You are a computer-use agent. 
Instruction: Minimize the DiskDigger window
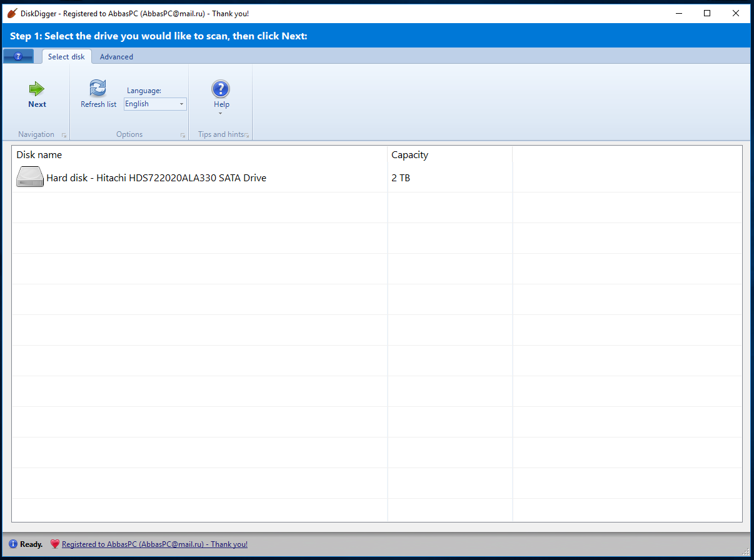(x=678, y=13)
